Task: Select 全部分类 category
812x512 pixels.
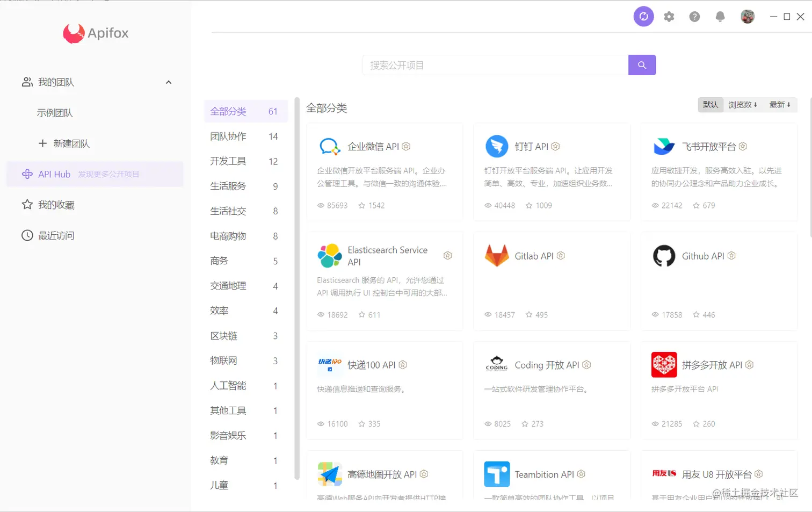Action: (x=246, y=111)
